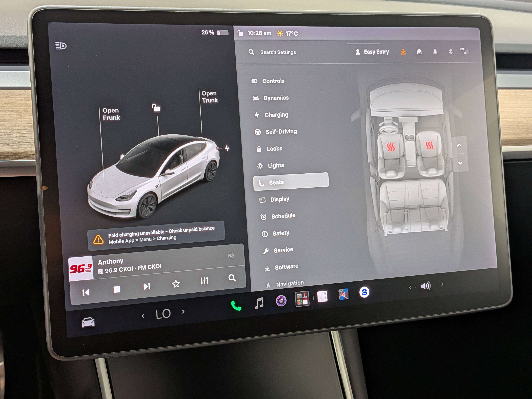This screenshot has height=399, width=532.
Task: Tap the Open Frunk button
Action: point(111,114)
